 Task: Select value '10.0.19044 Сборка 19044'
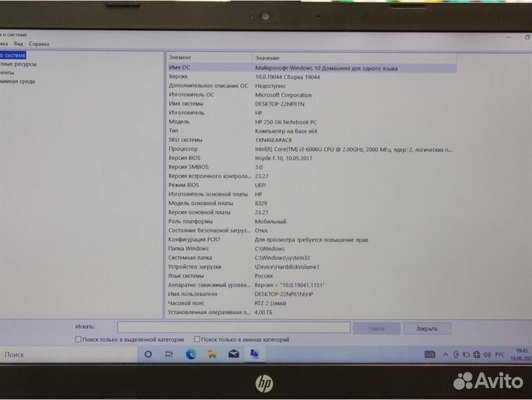click(287, 77)
